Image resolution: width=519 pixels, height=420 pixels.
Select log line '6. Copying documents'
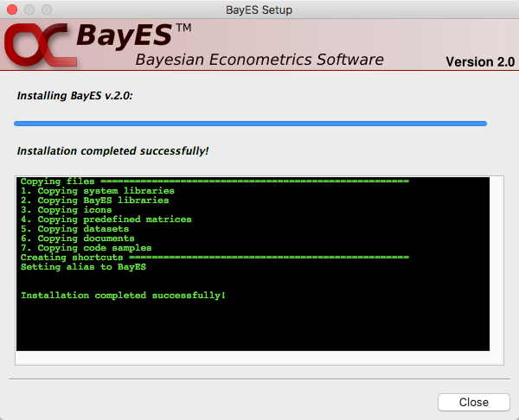(78, 239)
